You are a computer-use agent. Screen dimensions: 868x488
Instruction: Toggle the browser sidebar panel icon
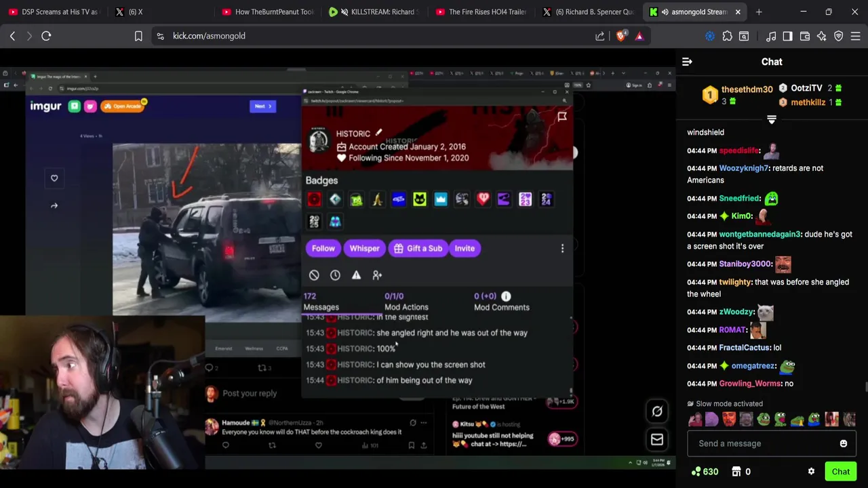pyautogui.click(x=787, y=36)
